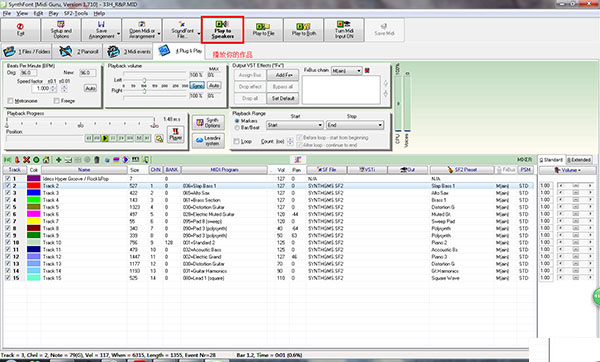Open the playback range Start dropdown
This screenshot has width=600, height=362.
295,125
